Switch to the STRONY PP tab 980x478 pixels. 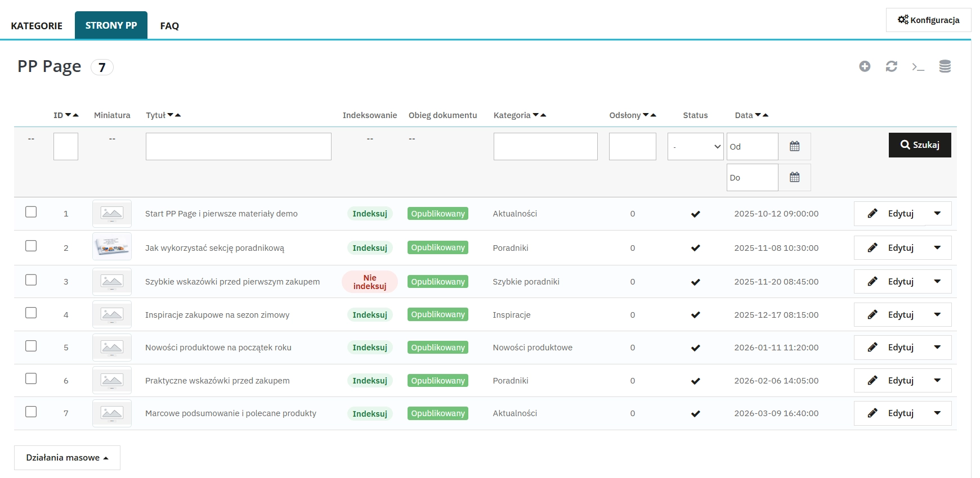[x=111, y=25]
